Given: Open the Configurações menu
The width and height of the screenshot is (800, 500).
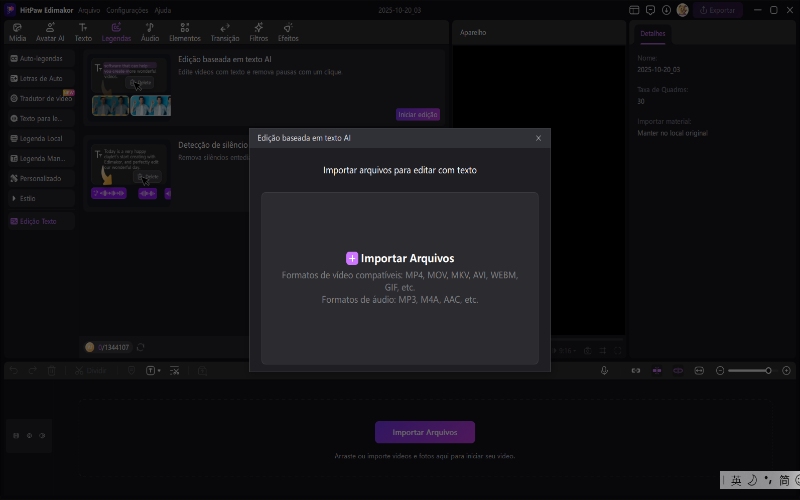Looking at the screenshot, I should tap(127, 9).
